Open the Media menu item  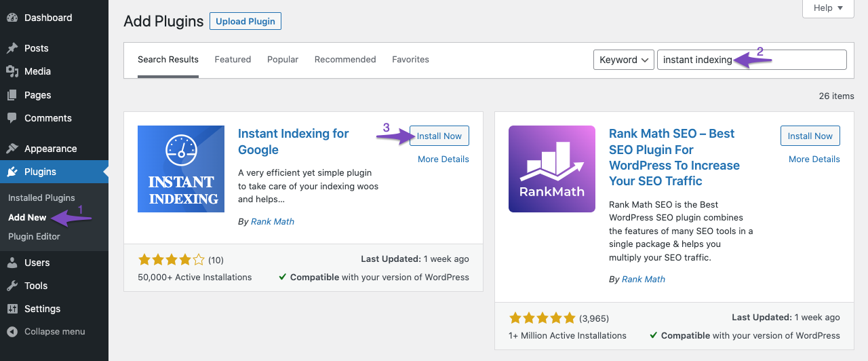click(54, 71)
